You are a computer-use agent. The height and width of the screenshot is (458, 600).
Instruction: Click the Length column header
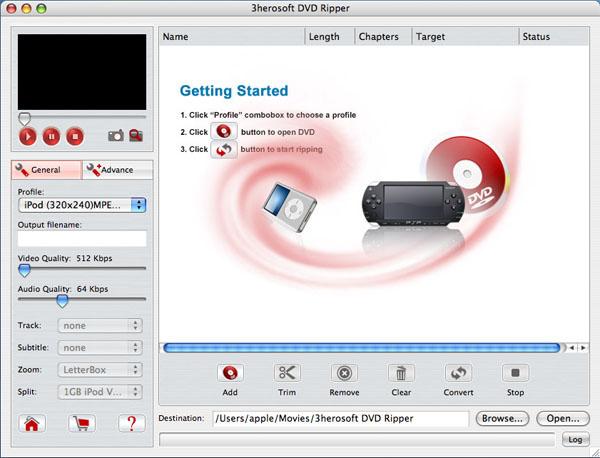coord(330,37)
